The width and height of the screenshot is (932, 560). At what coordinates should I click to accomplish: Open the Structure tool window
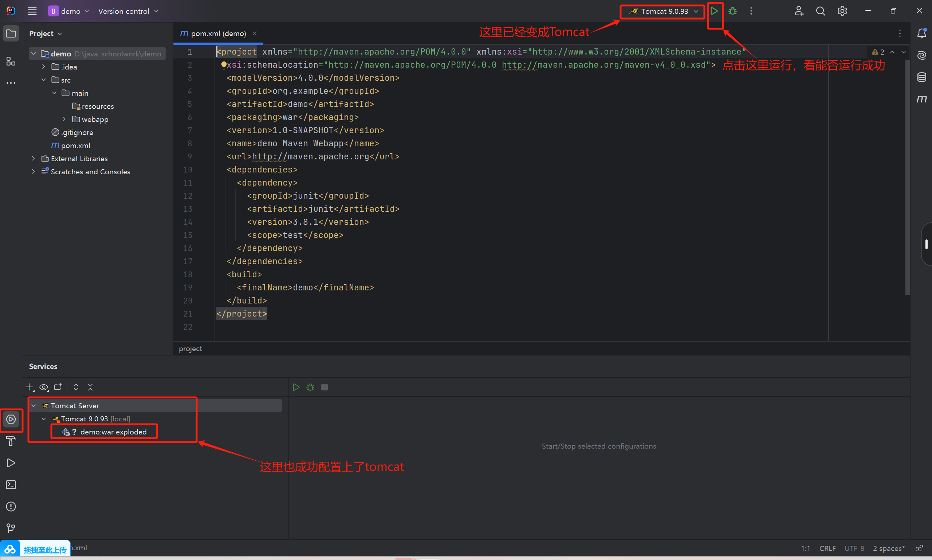click(x=11, y=61)
